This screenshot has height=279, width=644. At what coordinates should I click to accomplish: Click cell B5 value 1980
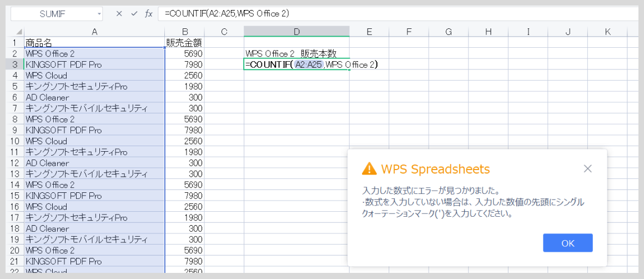(x=184, y=86)
